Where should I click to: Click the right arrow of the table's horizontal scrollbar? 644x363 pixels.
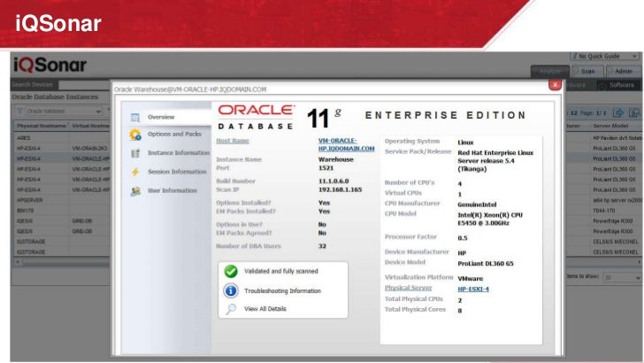pyautogui.click(x=639, y=262)
